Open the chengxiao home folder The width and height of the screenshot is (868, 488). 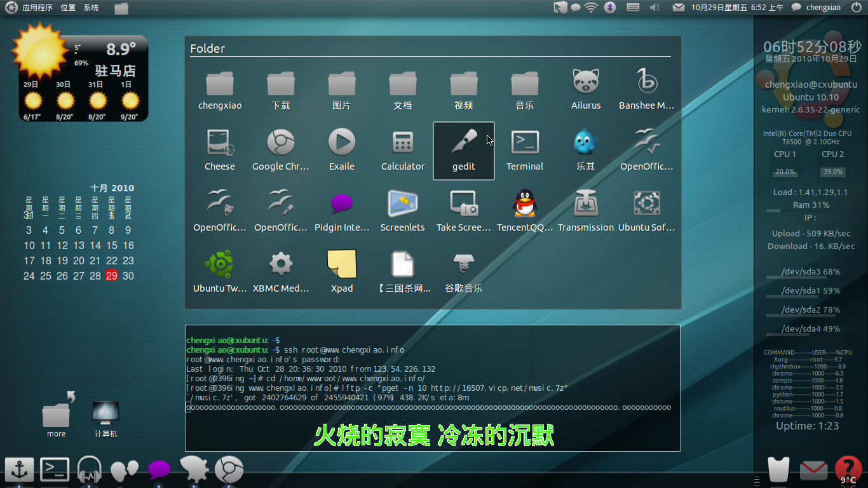[x=220, y=90]
